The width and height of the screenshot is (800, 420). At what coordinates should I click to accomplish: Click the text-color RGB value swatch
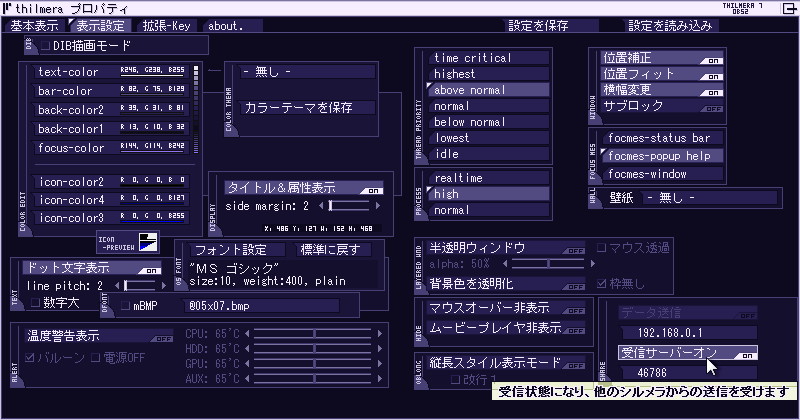point(153,71)
